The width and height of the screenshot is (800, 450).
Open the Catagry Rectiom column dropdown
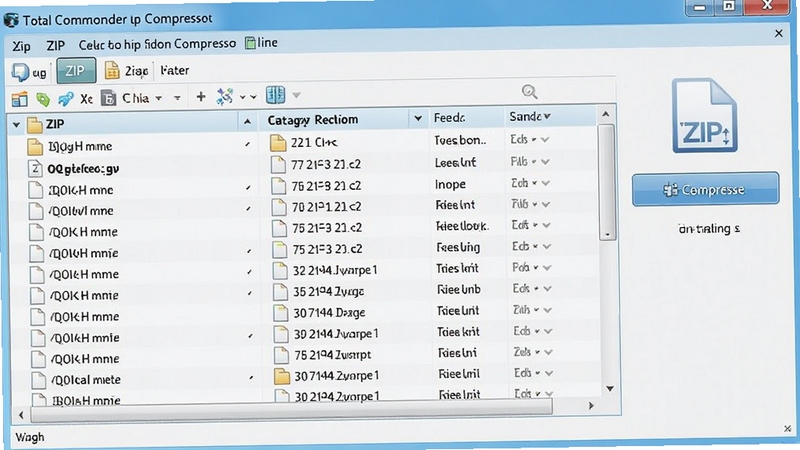point(418,118)
